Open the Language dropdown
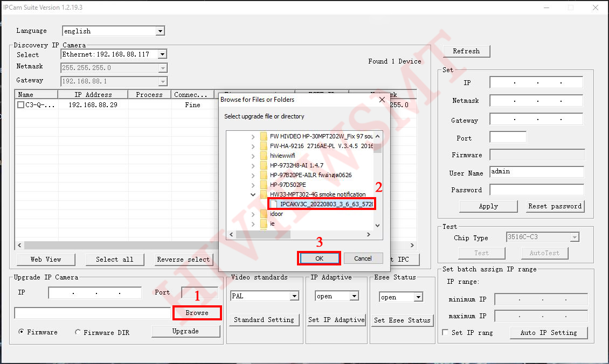Viewport: 609px width, 364px height. 160,31
